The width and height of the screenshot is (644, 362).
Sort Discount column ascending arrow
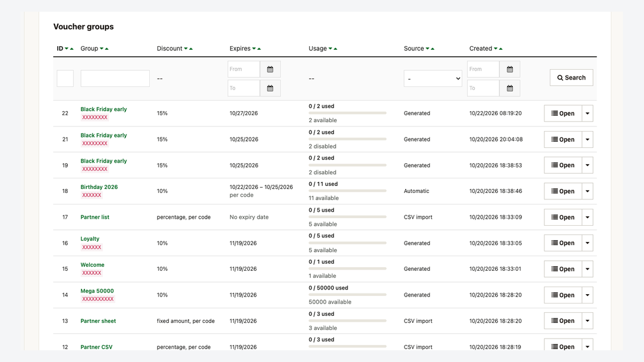point(191,49)
